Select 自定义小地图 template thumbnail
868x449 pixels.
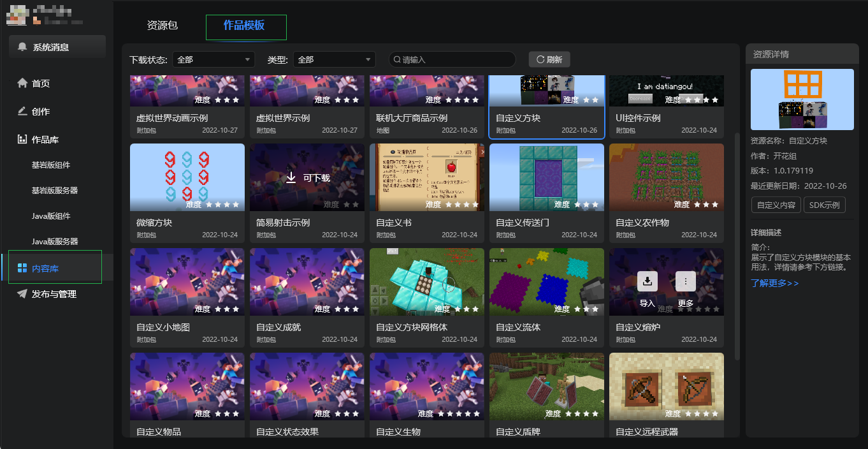click(x=187, y=282)
